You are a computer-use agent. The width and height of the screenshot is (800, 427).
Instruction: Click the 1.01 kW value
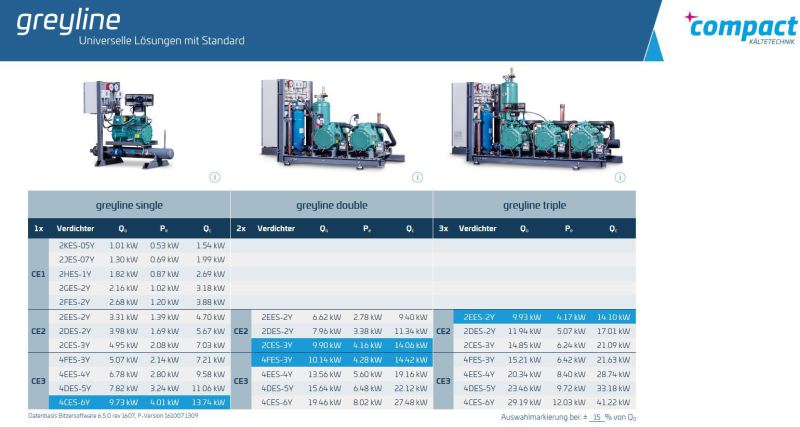(x=123, y=245)
